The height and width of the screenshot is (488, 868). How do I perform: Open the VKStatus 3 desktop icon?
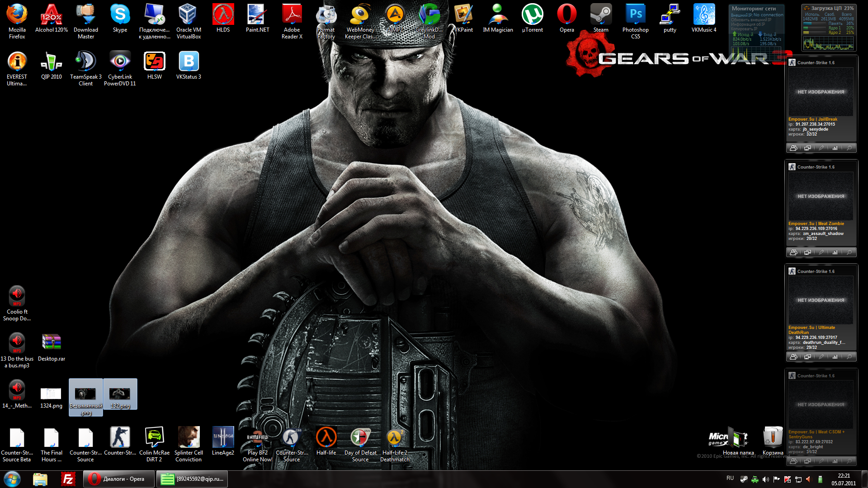coord(189,66)
